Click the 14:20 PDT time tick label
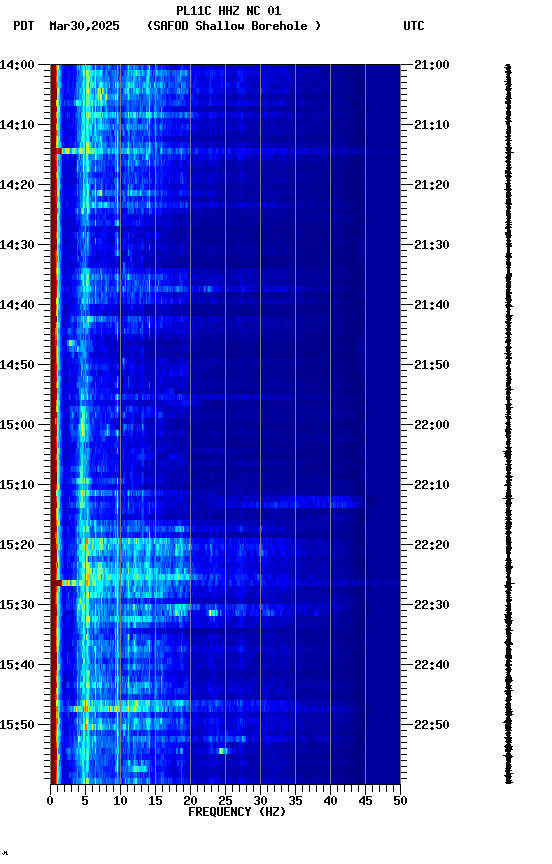The image size is (552, 864). click(17, 185)
